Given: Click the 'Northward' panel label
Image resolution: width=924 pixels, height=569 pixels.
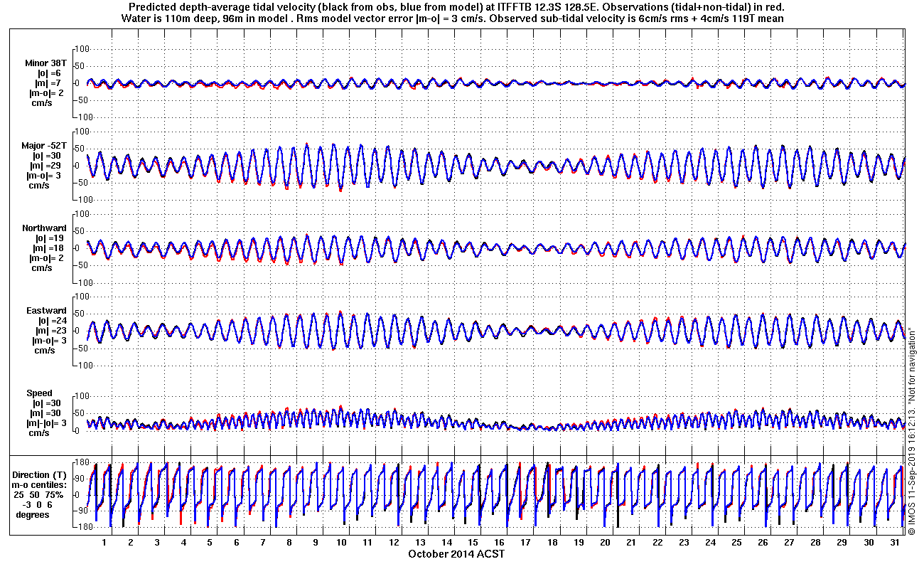Looking at the screenshot, I should tap(44, 228).
